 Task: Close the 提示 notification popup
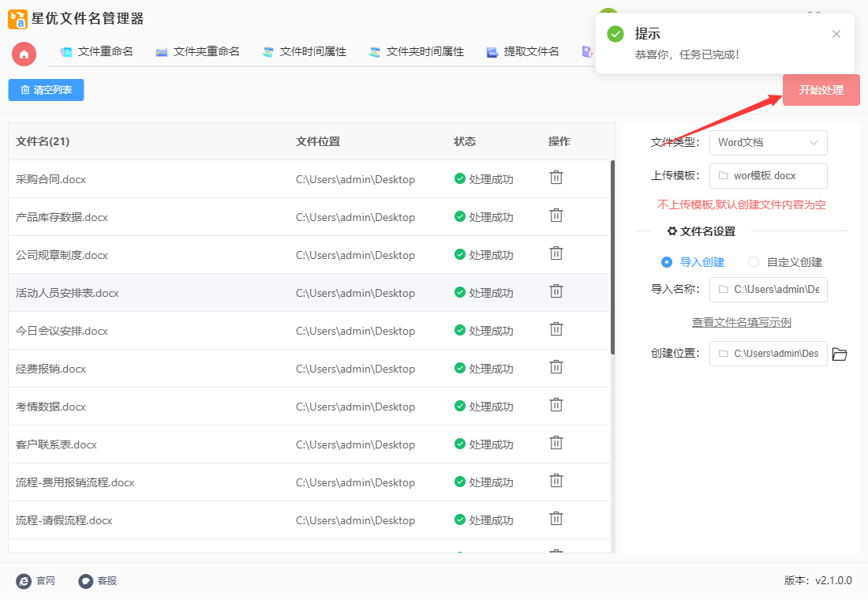click(836, 34)
